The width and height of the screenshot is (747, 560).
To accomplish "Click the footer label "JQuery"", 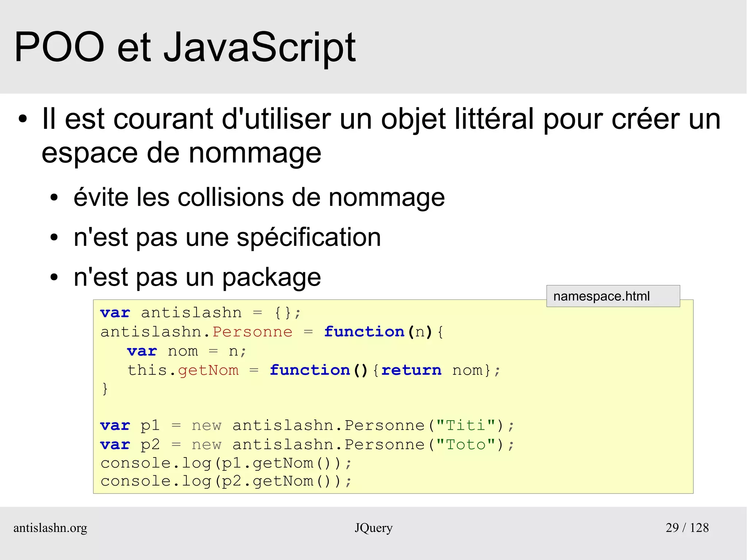I will (373, 528).
